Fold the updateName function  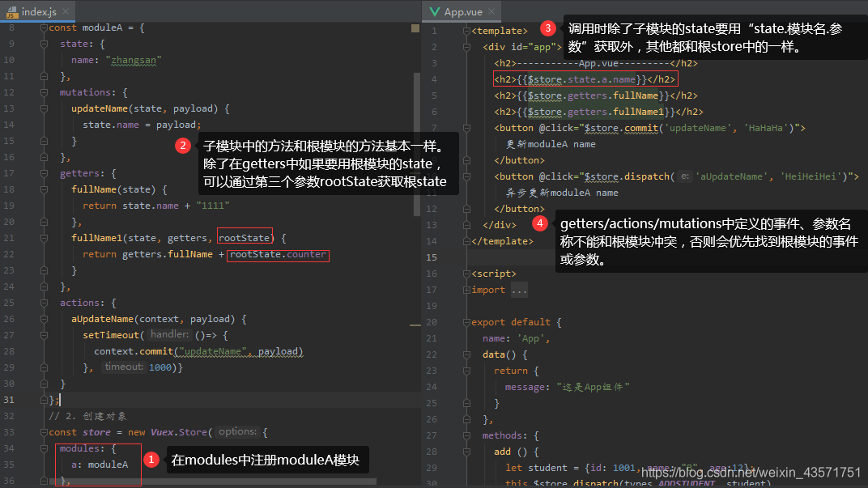click(x=44, y=108)
